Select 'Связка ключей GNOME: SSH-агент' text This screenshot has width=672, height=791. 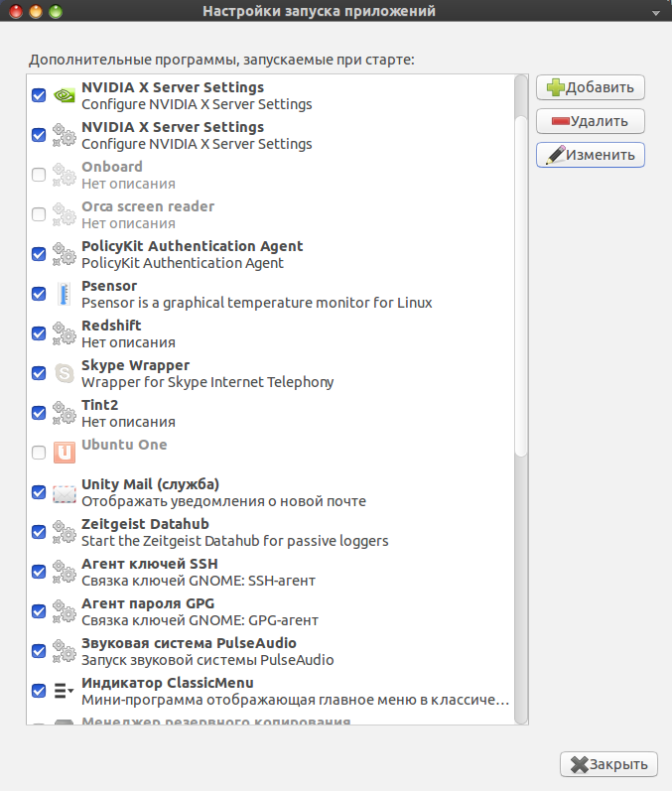(199, 581)
